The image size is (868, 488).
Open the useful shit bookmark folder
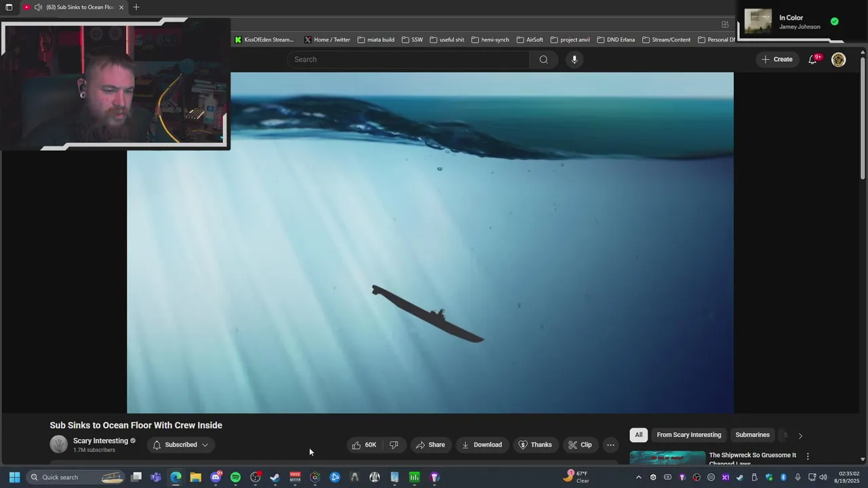point(447,40)
